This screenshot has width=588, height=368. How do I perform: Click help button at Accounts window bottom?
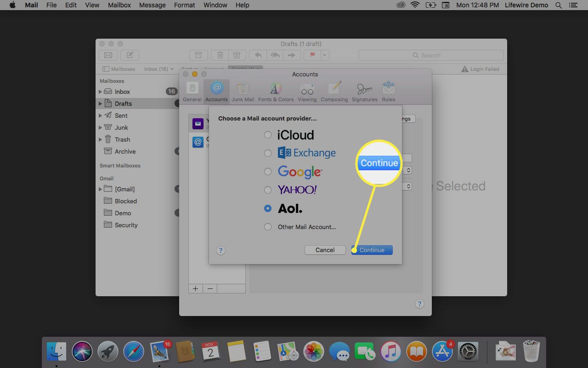coord(419,304)
